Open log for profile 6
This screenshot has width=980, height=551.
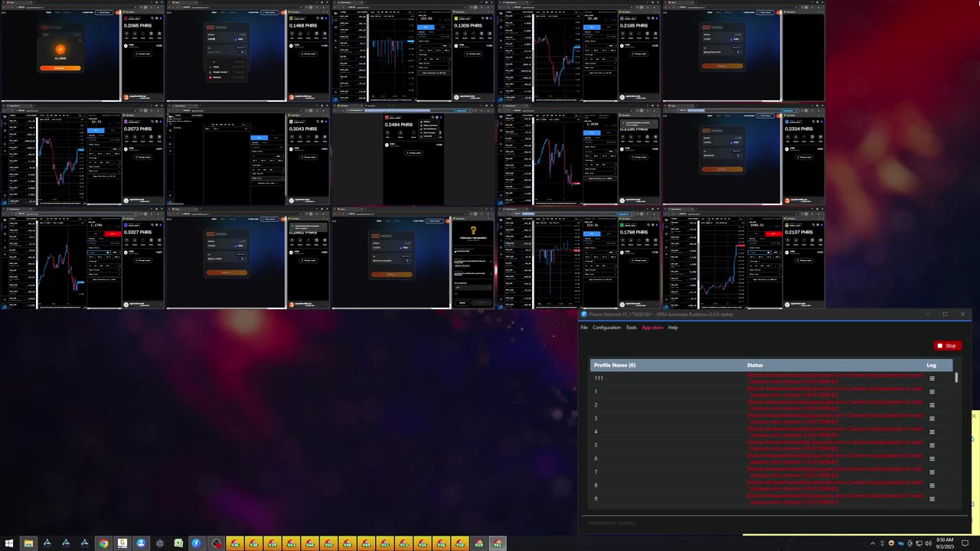[x=932, y=458]
